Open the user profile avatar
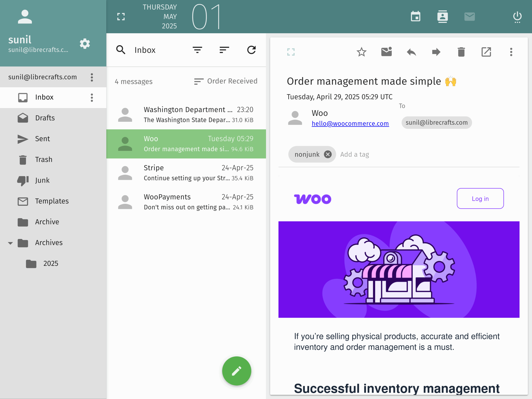This screenshot has height=399, width=532. 25,17
